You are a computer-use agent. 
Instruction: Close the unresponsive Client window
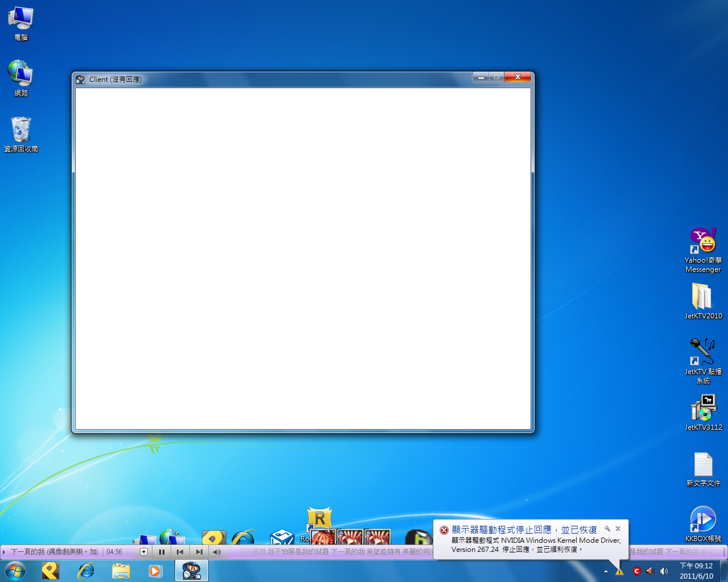tap(518, 77)
